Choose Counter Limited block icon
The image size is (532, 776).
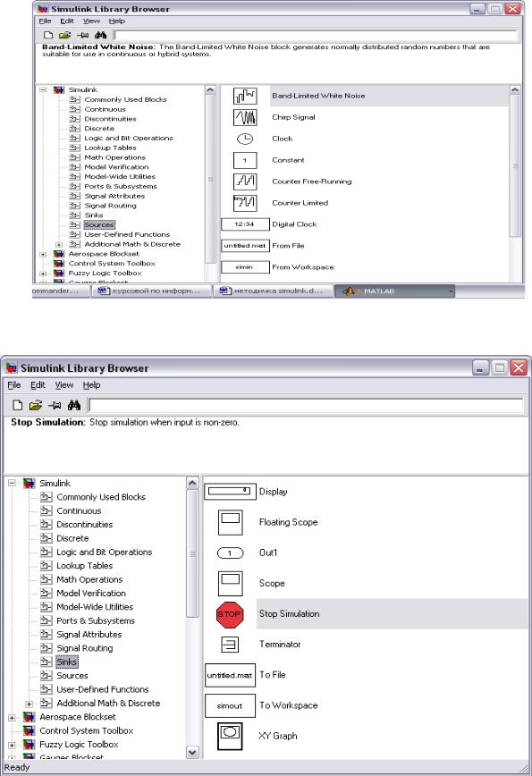[x=245, y=203]
